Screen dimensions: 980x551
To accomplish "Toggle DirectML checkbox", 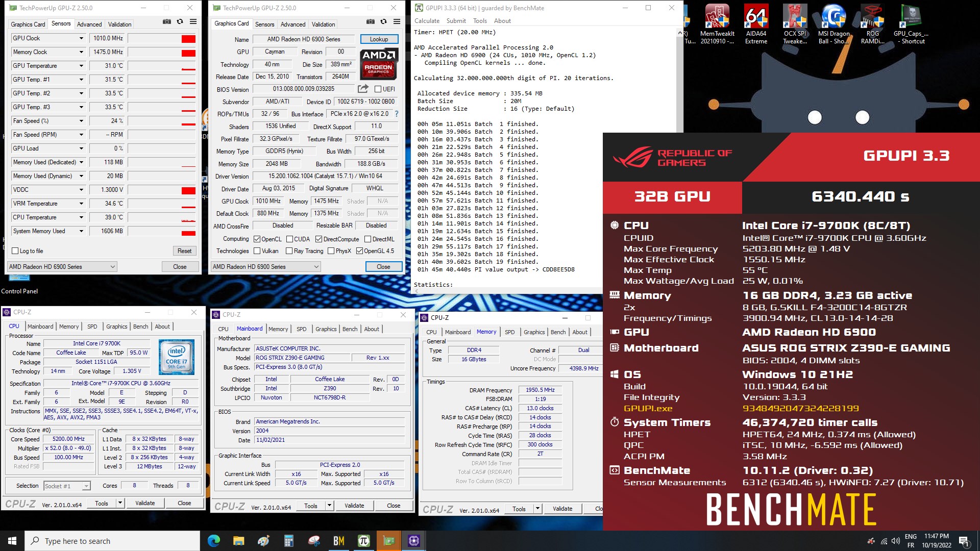I will (367, 239).
